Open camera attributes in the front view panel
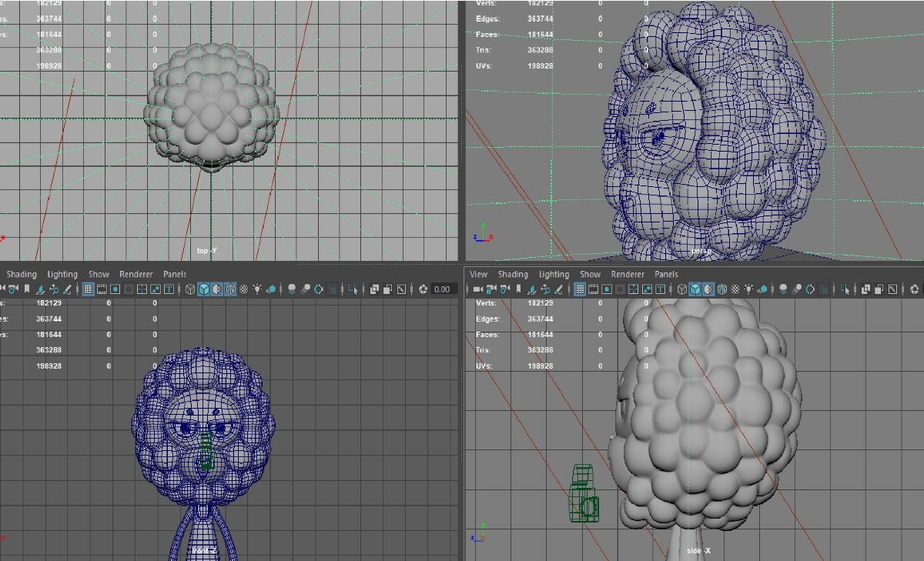The height and width of the screenshot is (561, 924). [15, 289]
